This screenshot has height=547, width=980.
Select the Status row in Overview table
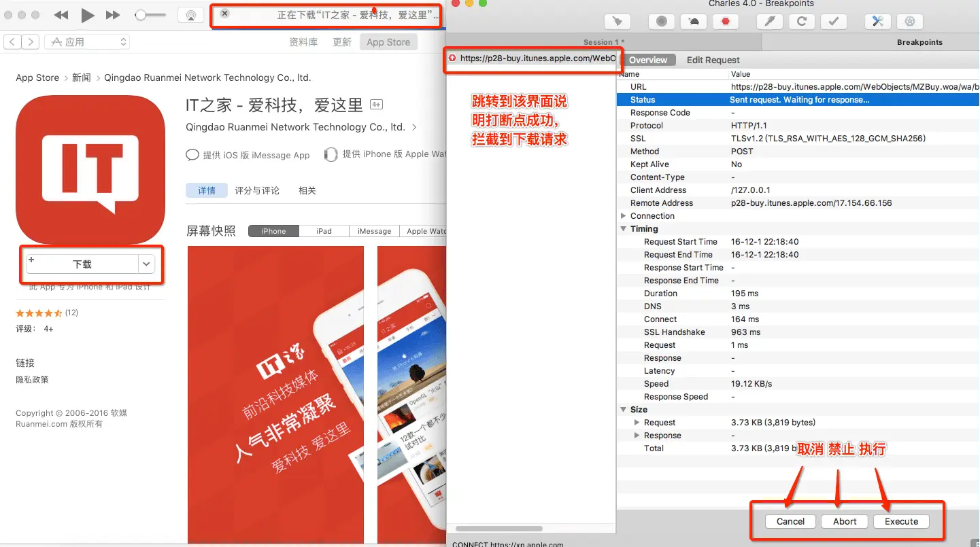[x=798, y=100]
